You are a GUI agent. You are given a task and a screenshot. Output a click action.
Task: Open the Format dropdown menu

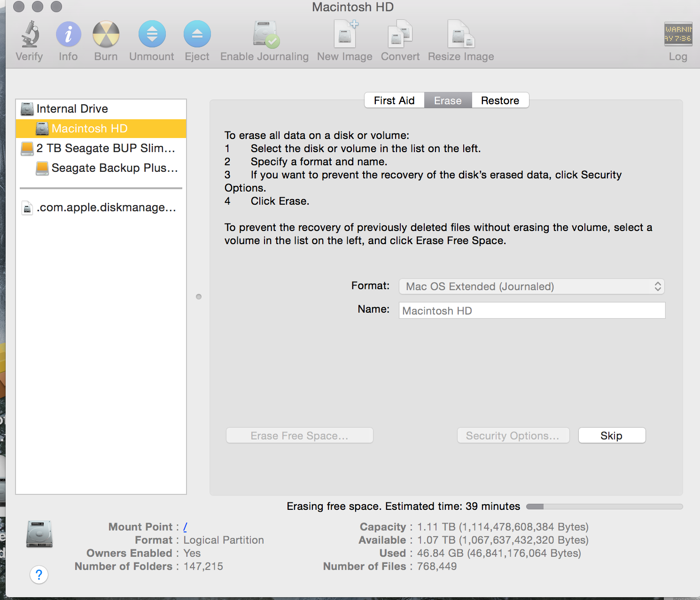[532, 286]
